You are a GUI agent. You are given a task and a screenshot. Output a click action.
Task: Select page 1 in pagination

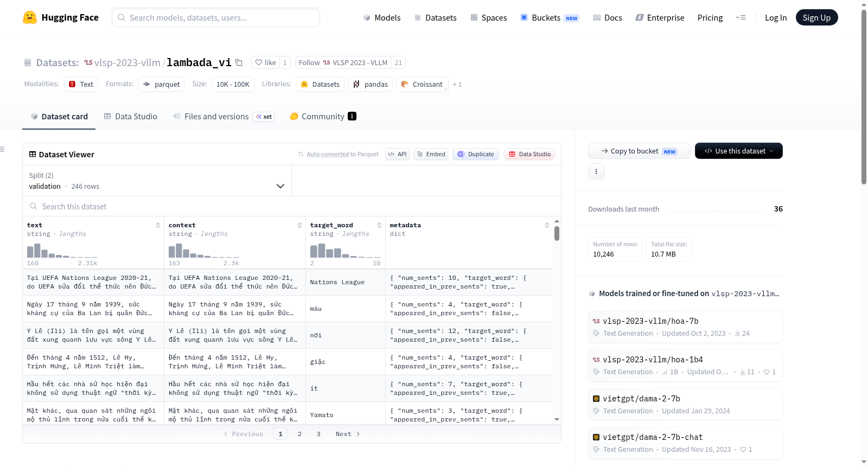[x=280, y=434]
